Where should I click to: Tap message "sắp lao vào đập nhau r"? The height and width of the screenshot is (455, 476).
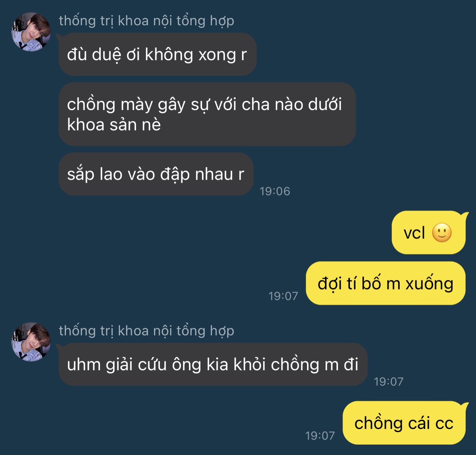pos(156,174)
